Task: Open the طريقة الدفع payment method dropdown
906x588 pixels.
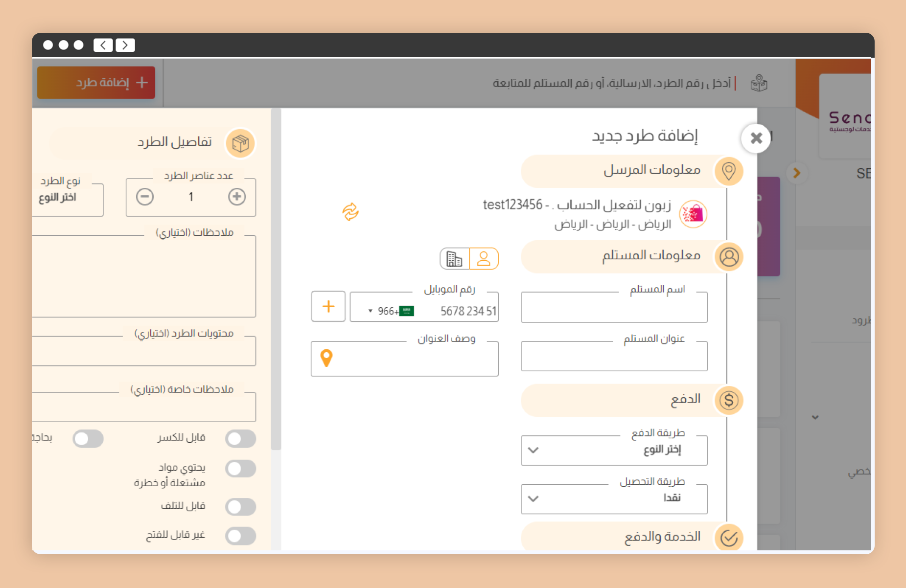Action: (614, 450)
